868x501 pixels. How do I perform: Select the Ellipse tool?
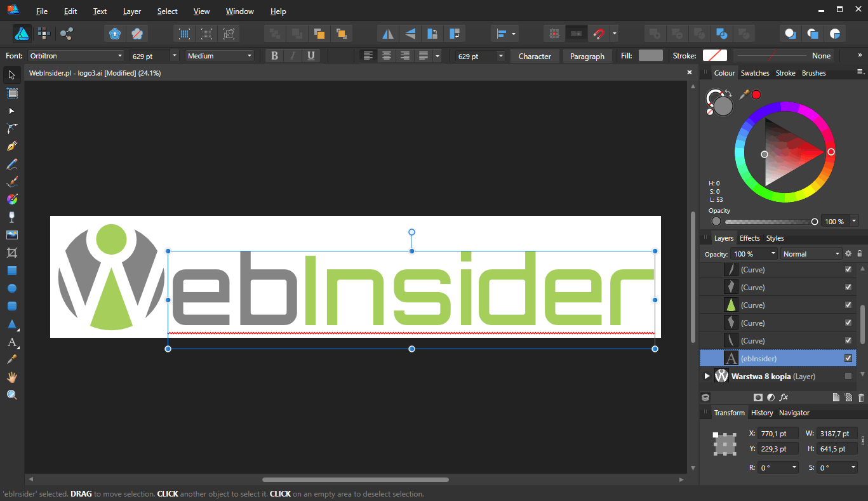[x=11, y=288]
